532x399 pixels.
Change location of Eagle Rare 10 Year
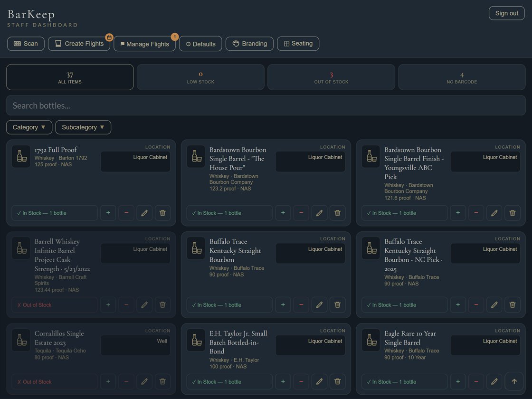click(x=485, y=345)
